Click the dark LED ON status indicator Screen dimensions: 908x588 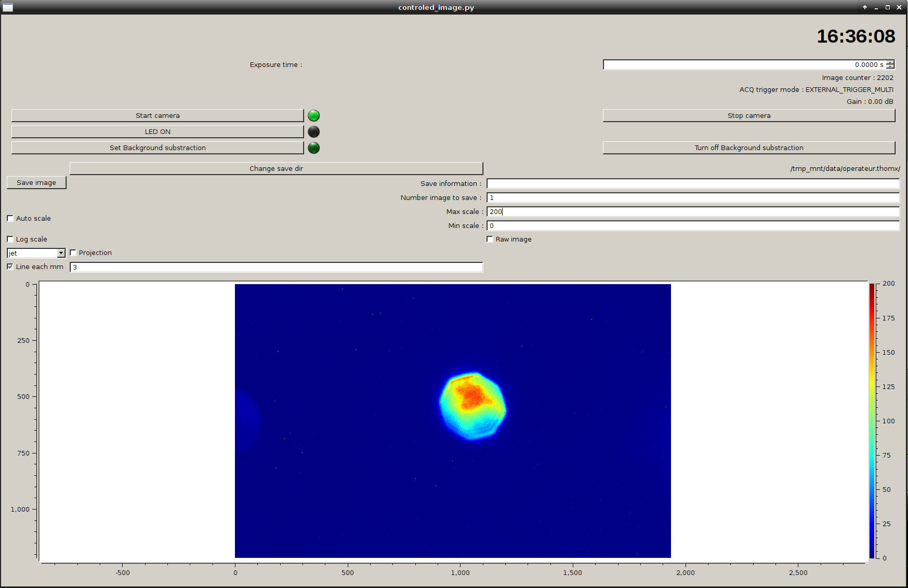pyautogui.click(x=313, y=131)
